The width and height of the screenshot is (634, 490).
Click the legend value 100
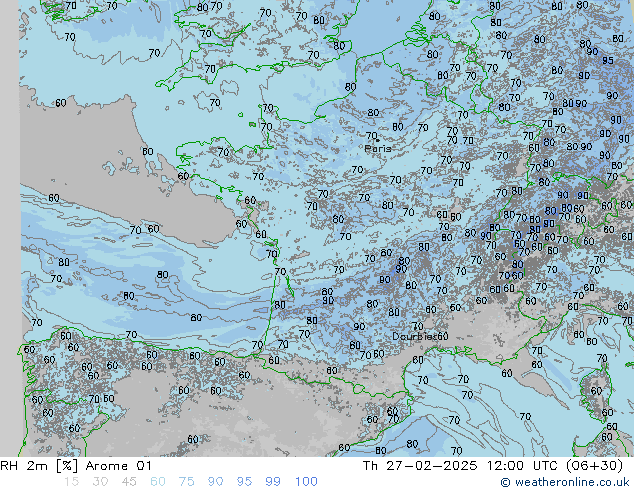(306, 482)
